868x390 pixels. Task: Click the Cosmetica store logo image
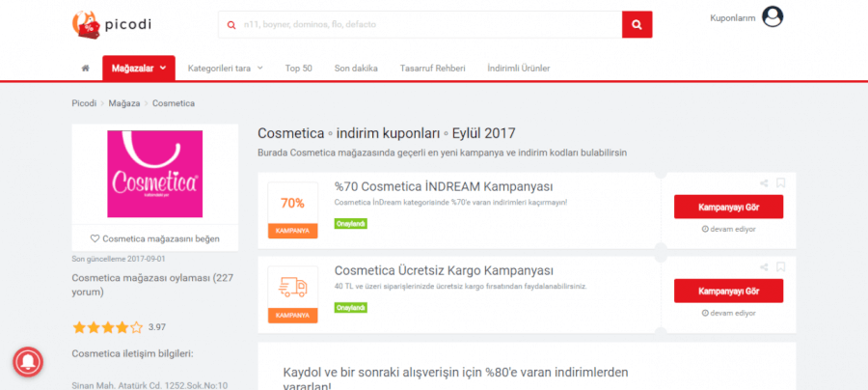[155, 174]
